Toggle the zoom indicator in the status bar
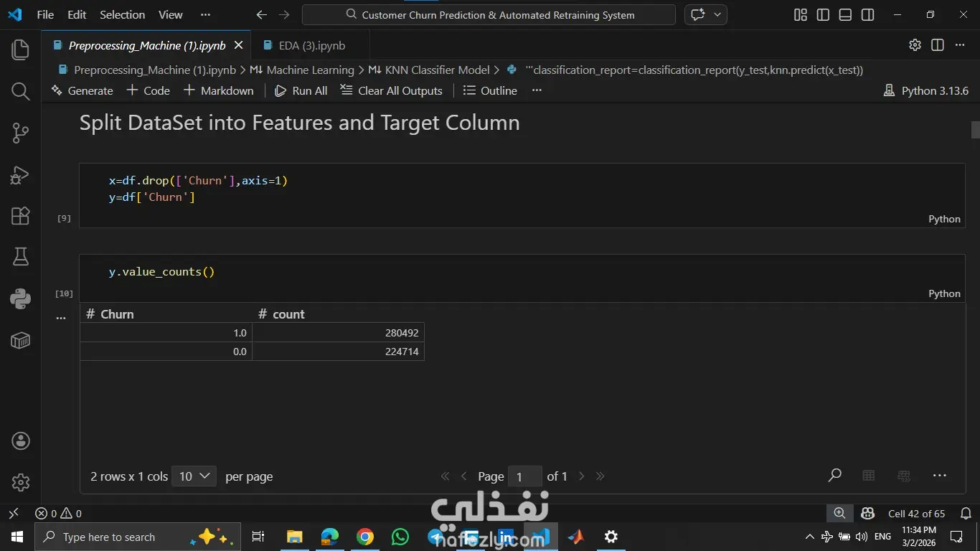The width and height of the screenshot is (980, 551). [x=839, y=514]
